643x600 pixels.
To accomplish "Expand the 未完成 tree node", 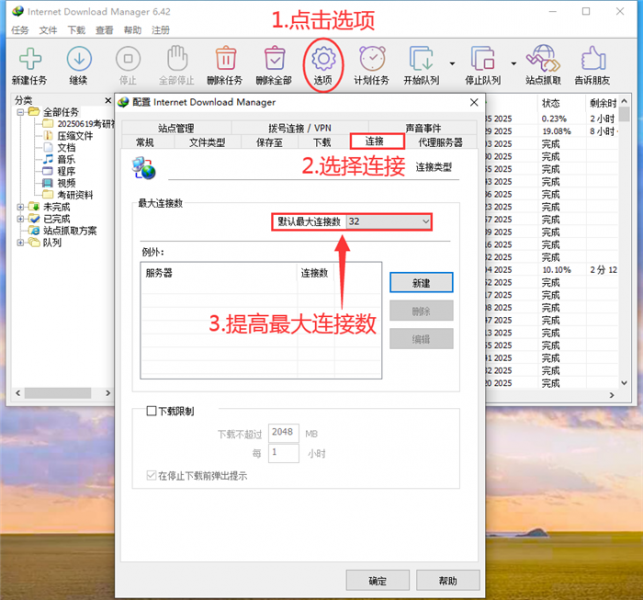I will 20,207.
